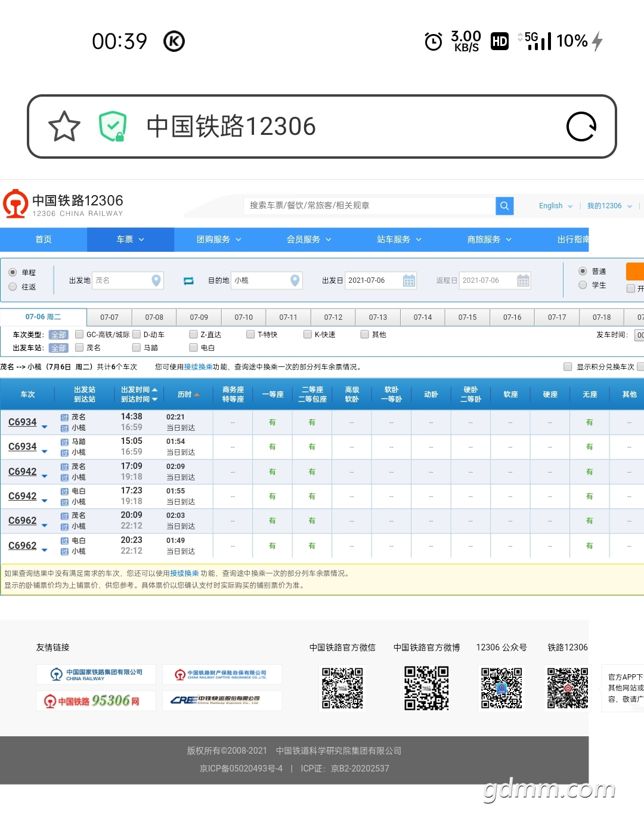Open calendar for return date
Viewport: 644px width, 827px height.
coord(523,280)
